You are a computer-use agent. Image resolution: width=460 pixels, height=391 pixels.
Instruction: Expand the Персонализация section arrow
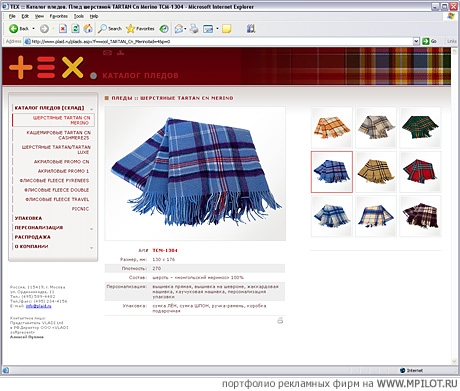(91, 229)
